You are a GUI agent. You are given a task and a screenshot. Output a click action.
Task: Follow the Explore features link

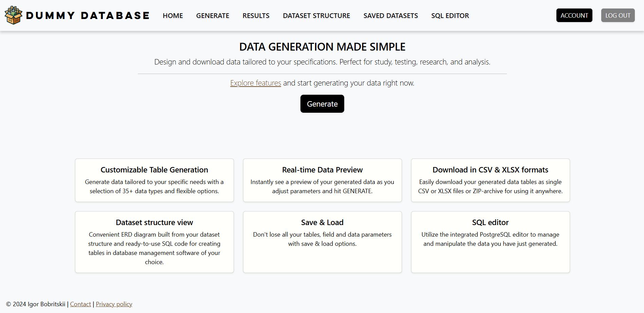pos(256,83)
